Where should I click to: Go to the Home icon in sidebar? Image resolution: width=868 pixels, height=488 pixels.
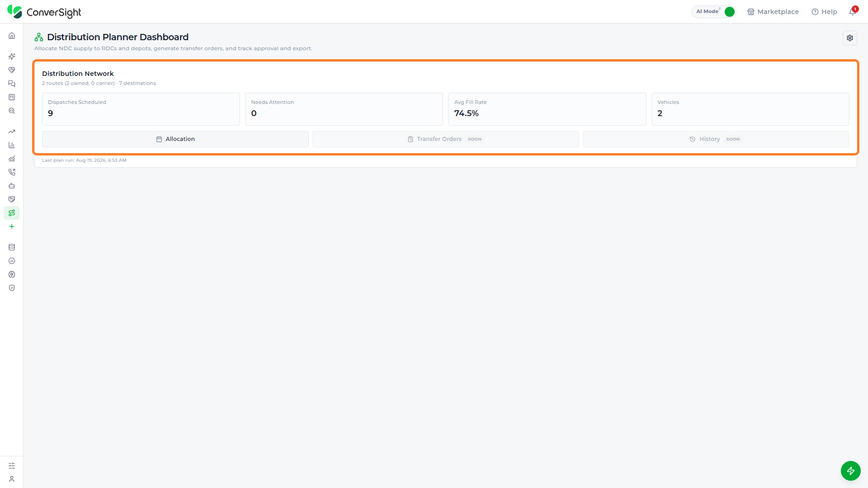(x=12, y=36)
